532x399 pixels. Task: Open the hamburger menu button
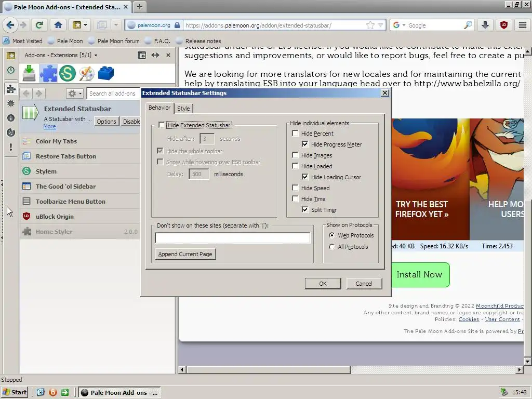click(x=523, y=25)
